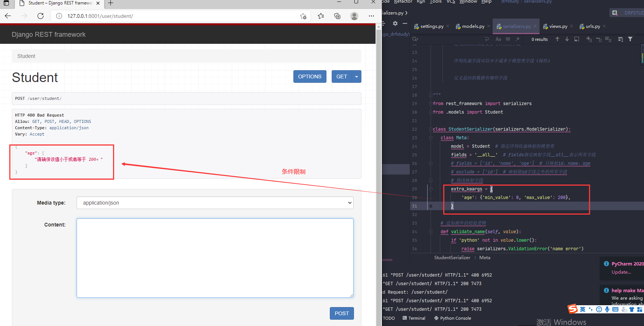The width and height of the screenshot is (644, 326).
Task: Collapse the StudentSerializer class fold marker
Action: click(x=431, y=129)
